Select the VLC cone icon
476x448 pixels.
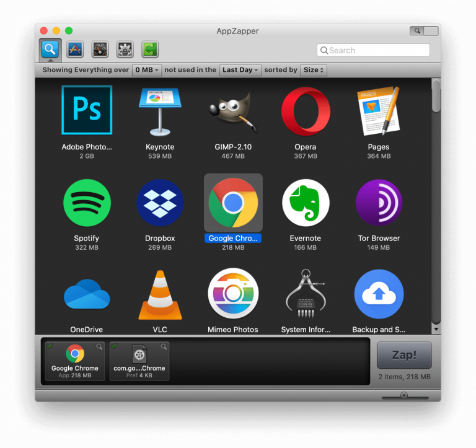160,295
